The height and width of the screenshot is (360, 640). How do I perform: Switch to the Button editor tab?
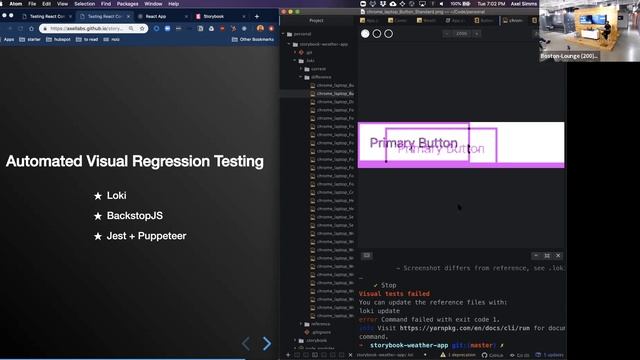point(484,20)
